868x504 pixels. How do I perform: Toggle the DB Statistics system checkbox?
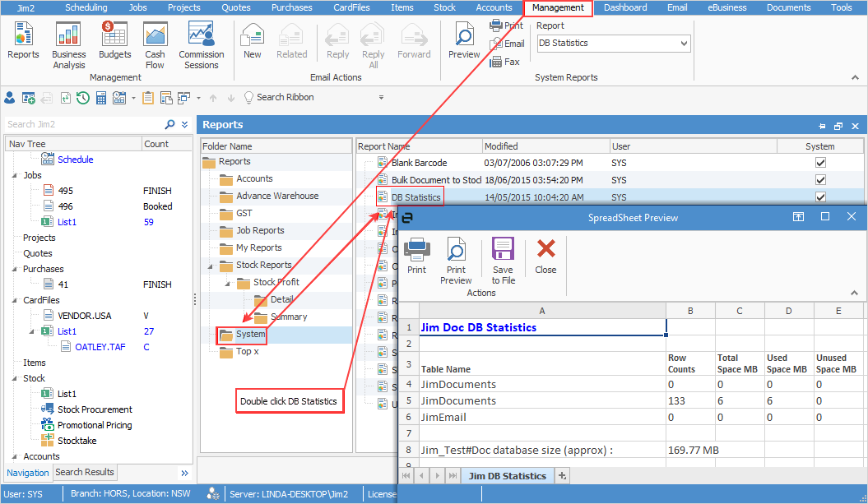tap(820, 197)
